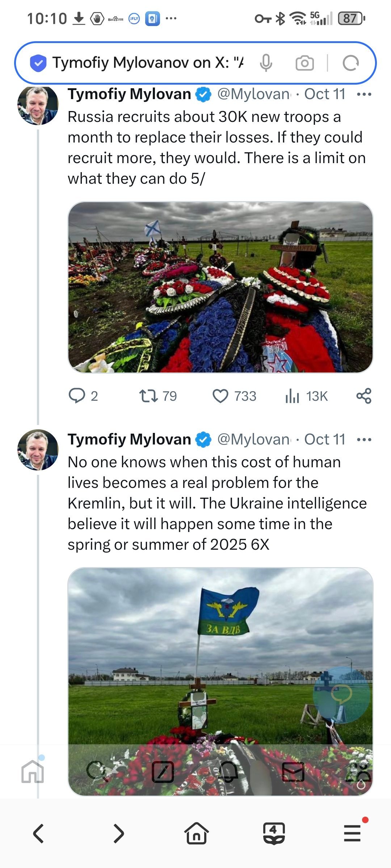Open more options on second tweet
391x868 pixels.
click(364, 440)
